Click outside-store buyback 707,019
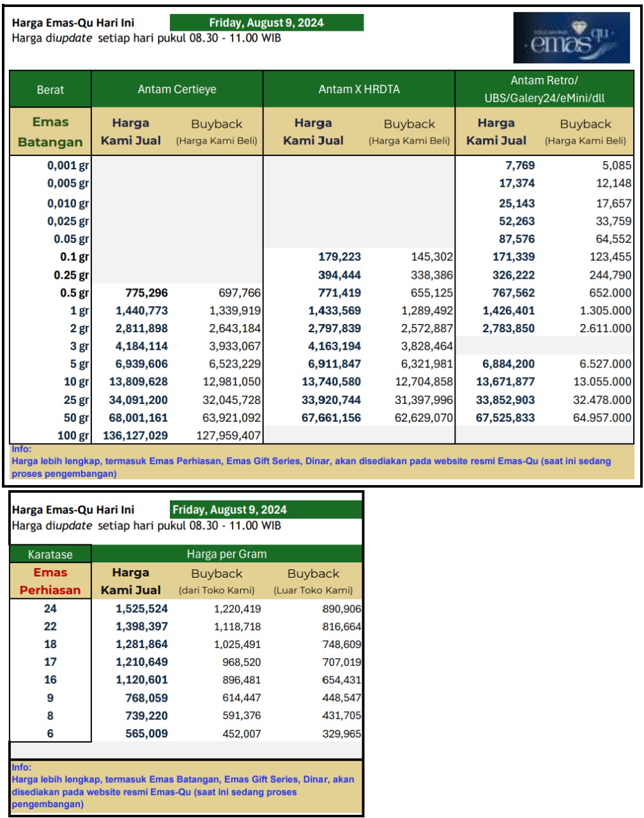This screenshot has width=644, height=818. coord(342,662)
